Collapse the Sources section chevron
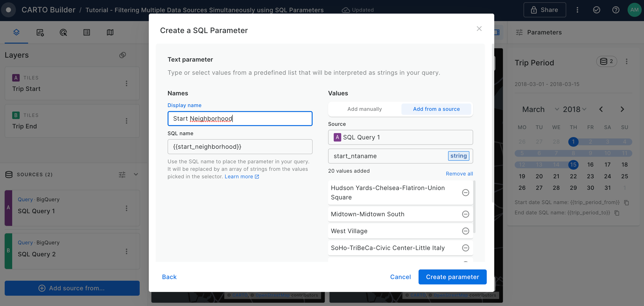 coord(136,175)
